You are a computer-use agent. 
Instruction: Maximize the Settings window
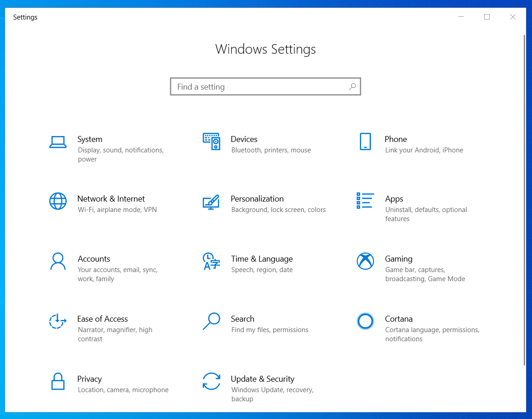pos(487,17)
